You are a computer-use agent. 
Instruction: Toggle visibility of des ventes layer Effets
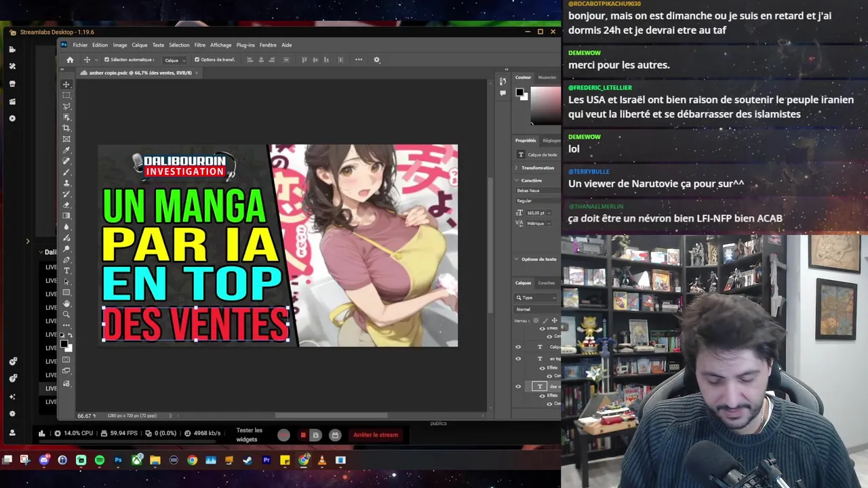click(x=542, y=395)
